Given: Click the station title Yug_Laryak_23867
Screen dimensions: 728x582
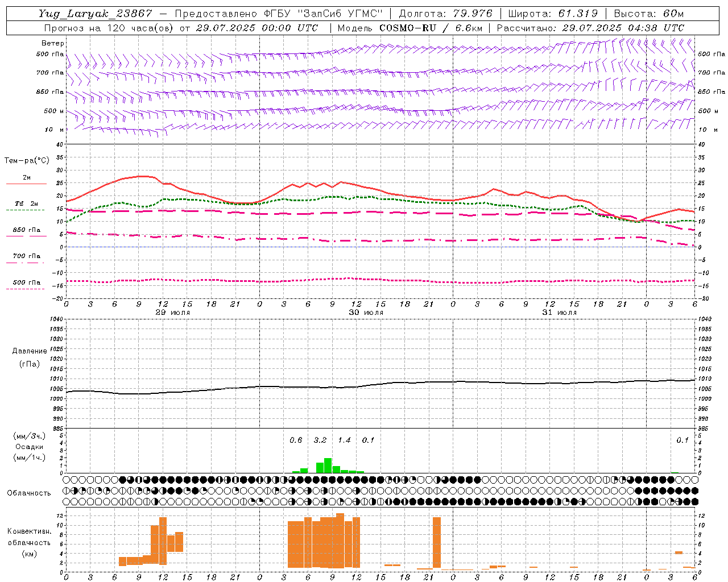Looking at the screenshot, I should click(96, 14).
